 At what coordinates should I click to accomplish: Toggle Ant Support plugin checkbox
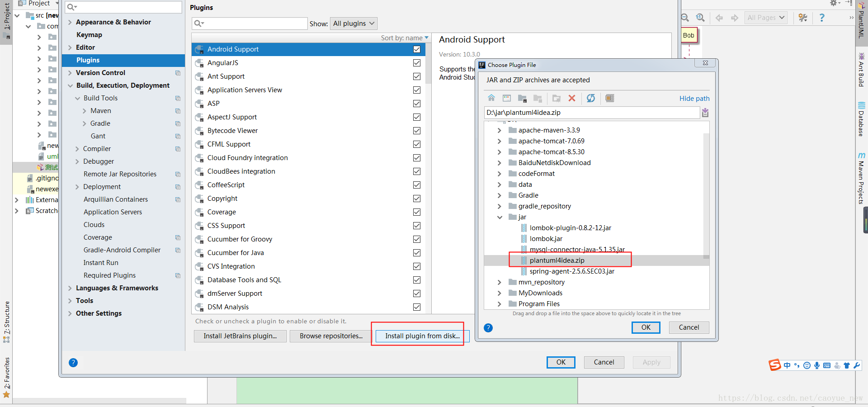[417, 76]
